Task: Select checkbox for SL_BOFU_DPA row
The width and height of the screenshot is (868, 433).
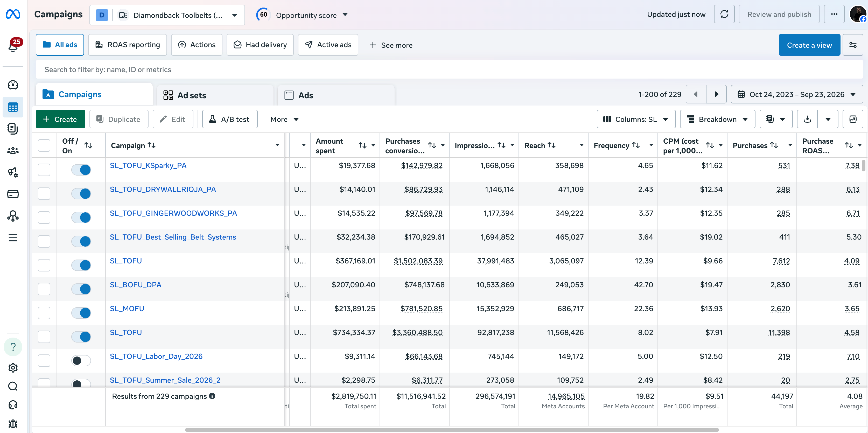Action: (44, 289)
